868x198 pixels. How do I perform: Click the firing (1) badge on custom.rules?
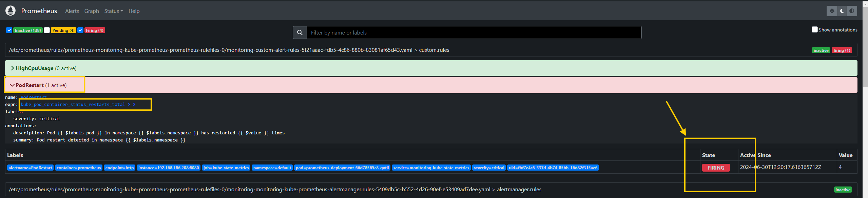click(x=842, y=50)
